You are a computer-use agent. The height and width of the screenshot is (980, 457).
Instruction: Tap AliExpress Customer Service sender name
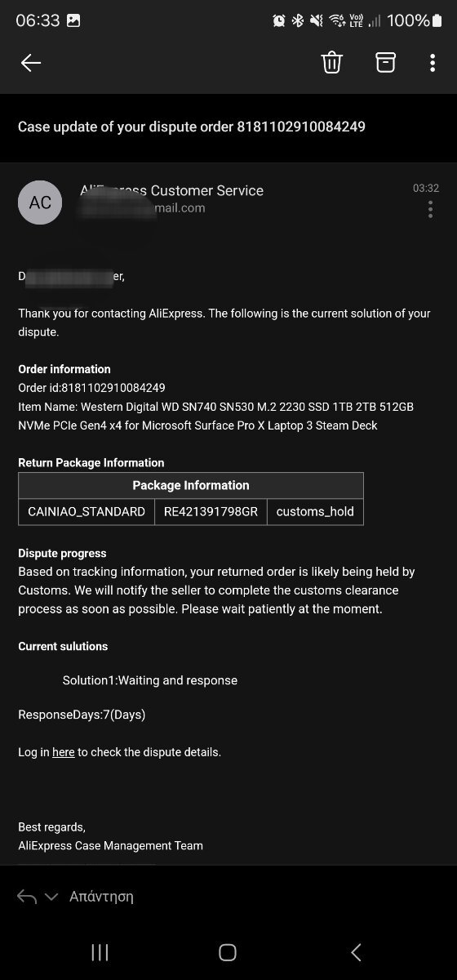(171, 190)
